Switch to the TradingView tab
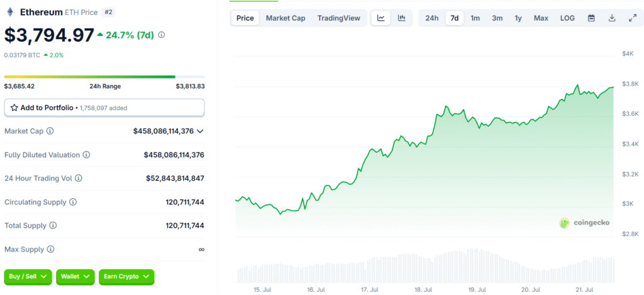 coord(339,18)
